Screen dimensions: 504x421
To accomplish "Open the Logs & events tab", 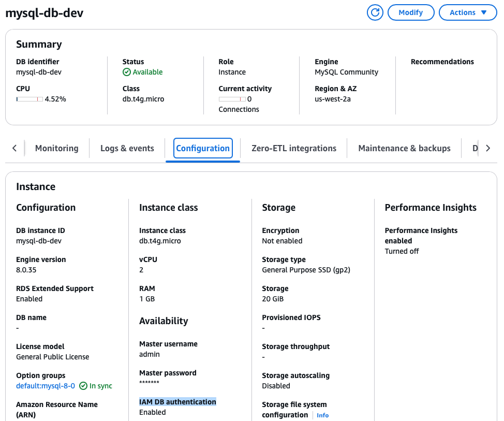I will tap(127, 148).
